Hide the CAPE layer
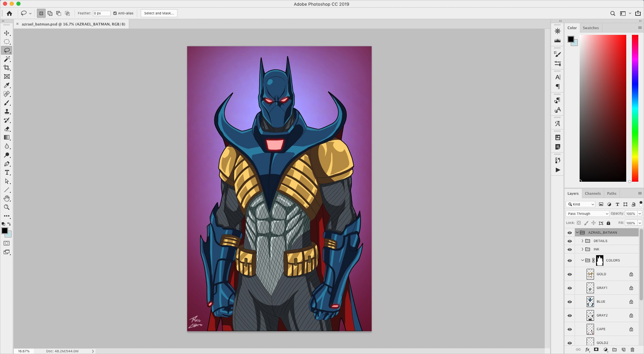The image size is (644, 354). point(570,329)
